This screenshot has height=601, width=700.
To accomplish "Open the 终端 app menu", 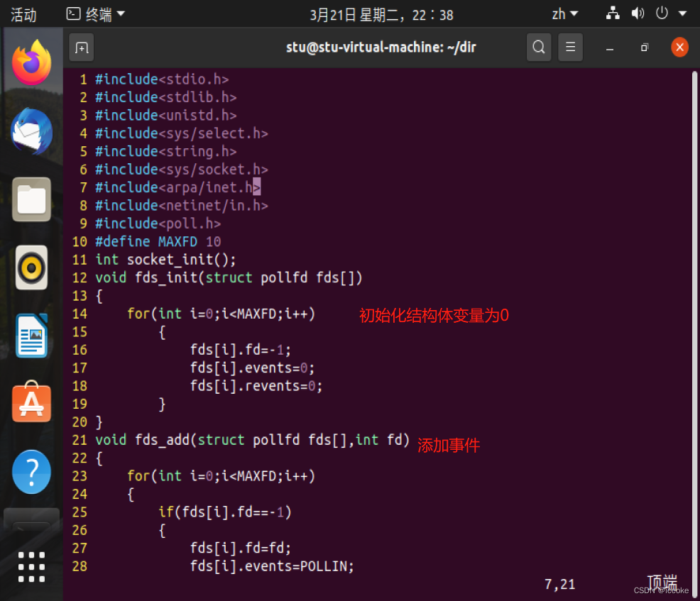I will point(96,15).
